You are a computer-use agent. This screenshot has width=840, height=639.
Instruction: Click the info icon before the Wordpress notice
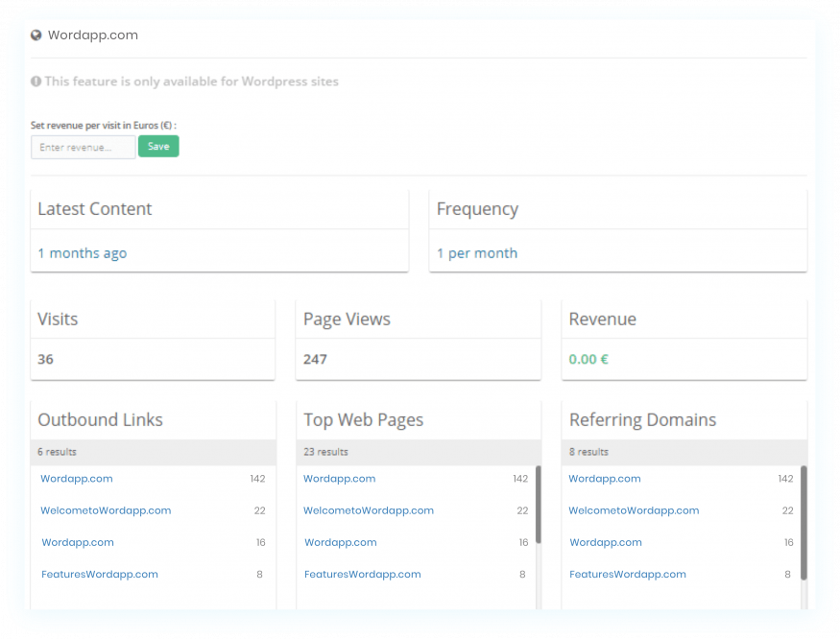point(36,82)
